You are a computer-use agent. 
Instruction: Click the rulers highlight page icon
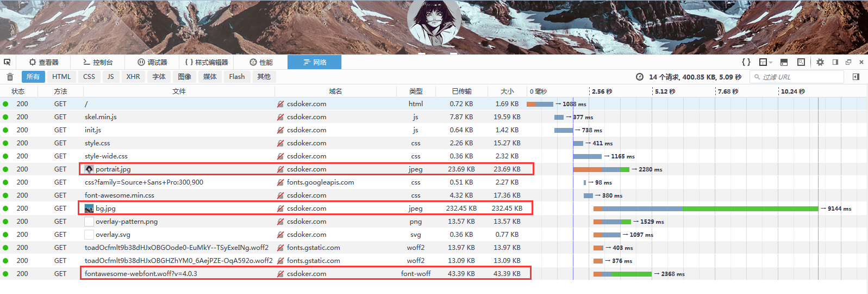click(x=801, y=62)
